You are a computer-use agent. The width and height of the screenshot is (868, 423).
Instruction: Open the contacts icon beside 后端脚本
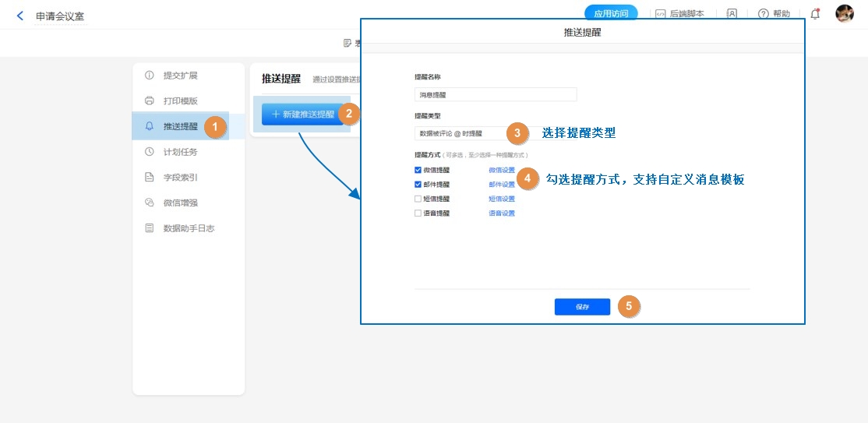[x=732, y=14]
